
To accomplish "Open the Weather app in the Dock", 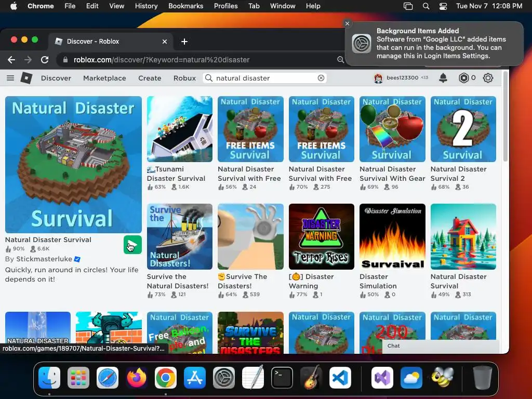I will coord(411,378).
